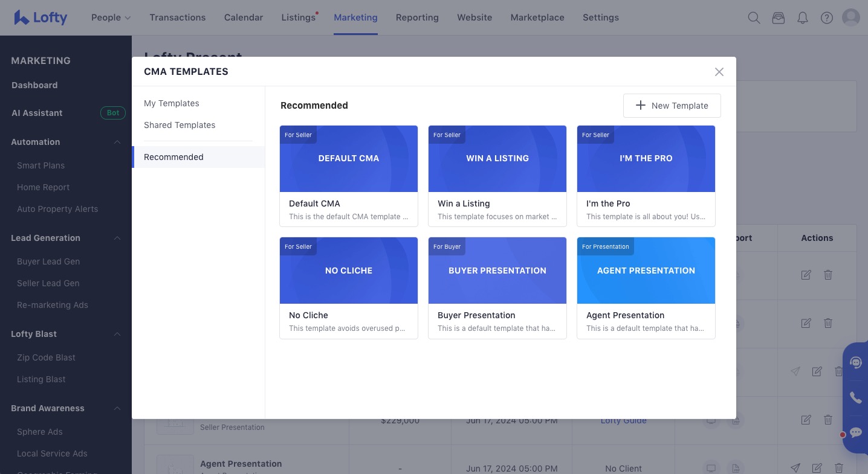Choose the Default CMA template thumbnail
The width and height of the screenshot is (868, 474).
[349, 159]
